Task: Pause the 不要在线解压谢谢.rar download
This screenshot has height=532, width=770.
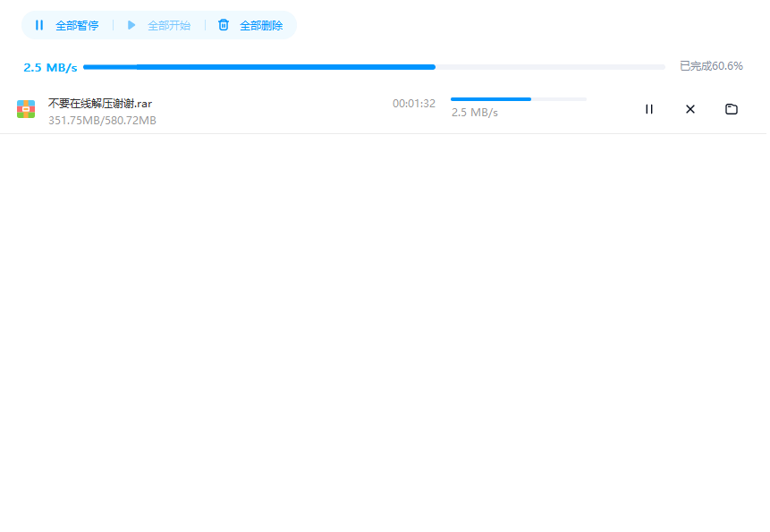Action: pyautogui.click(x=649, y=109)
